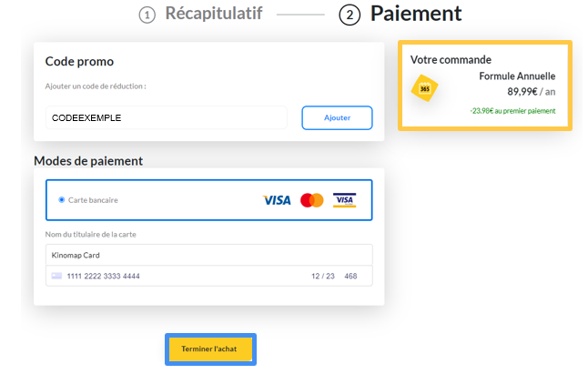Viewport: 588px width, 384px height.
Task: Focus the CODEEXEMPLE promo code field
Action: pos(167,117)
